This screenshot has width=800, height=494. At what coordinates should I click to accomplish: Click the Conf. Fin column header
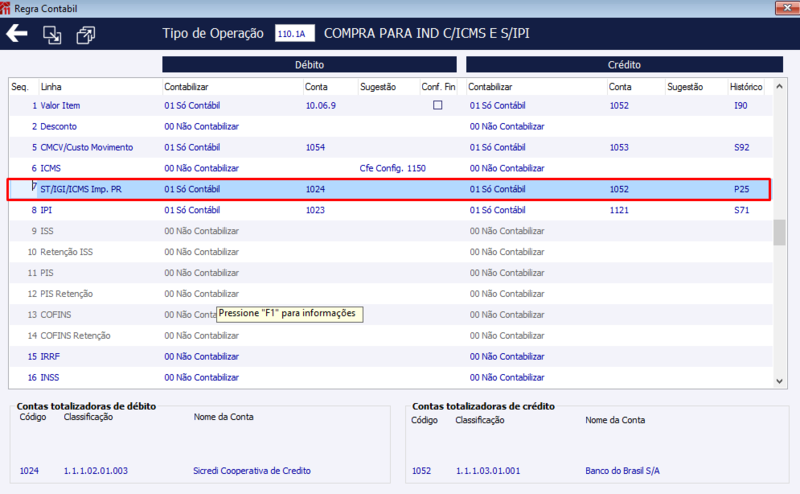pyautogui.click(x=438, y=87)
